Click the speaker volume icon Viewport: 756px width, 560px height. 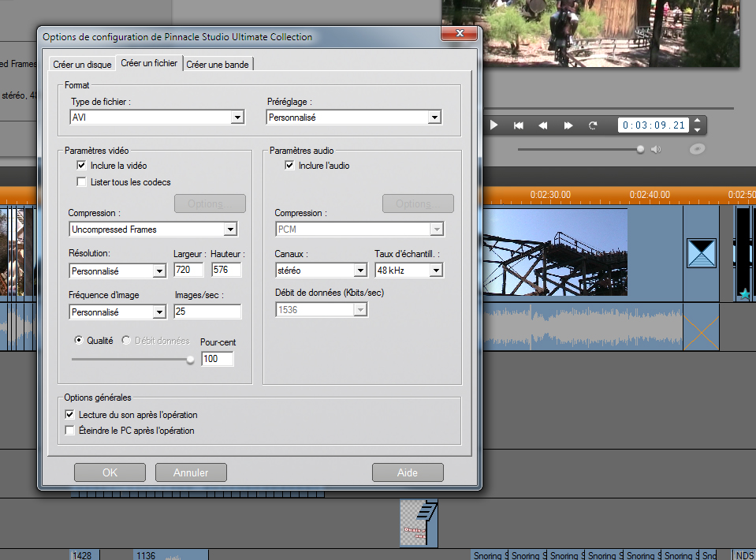(x=656, y=150)
